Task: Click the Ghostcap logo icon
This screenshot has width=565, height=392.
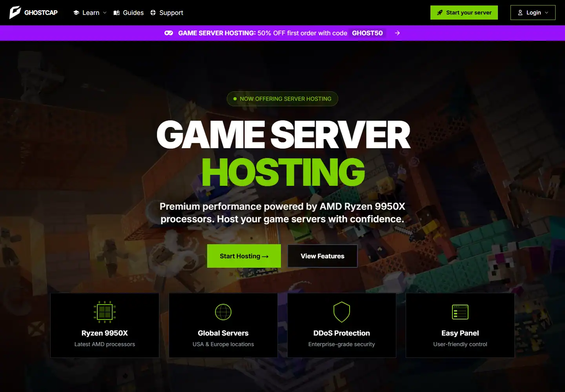Action: coord(15,13)
